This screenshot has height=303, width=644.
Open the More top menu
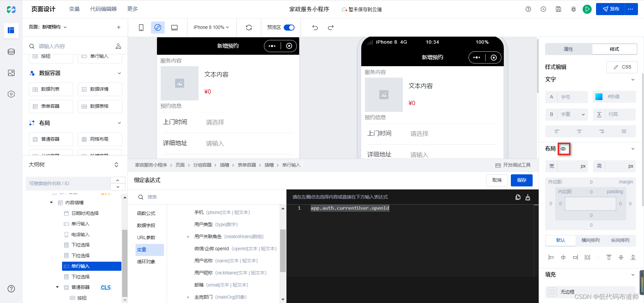pyautogui.click(x=132, y=9)
